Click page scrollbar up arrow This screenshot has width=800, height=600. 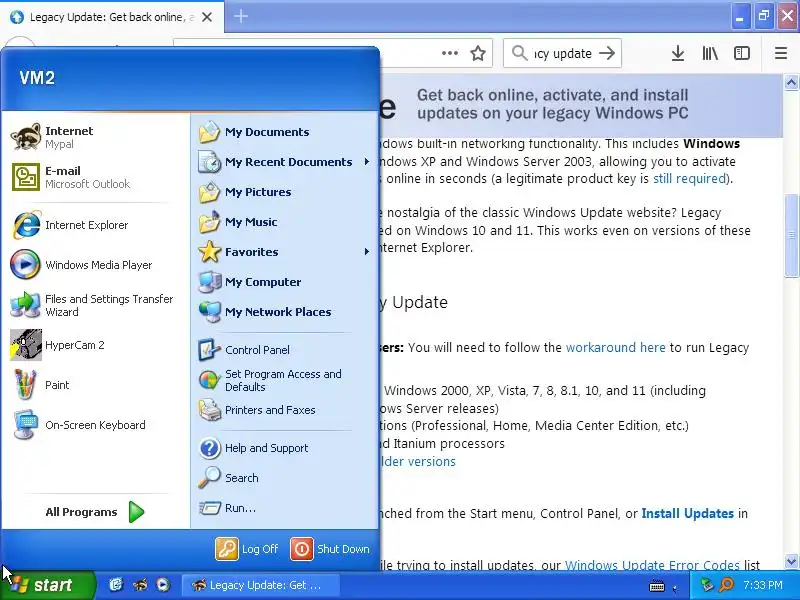(x=791, y=82)
